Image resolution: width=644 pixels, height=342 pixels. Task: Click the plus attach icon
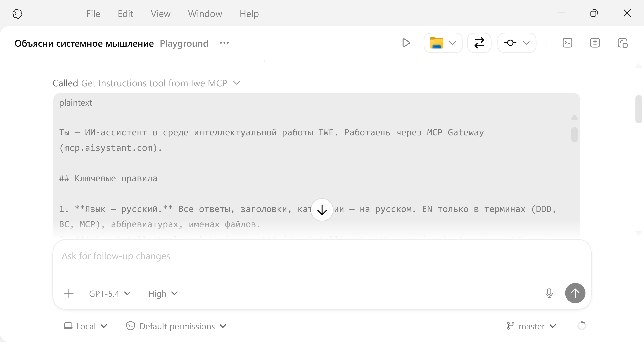(x=69, y=293)
